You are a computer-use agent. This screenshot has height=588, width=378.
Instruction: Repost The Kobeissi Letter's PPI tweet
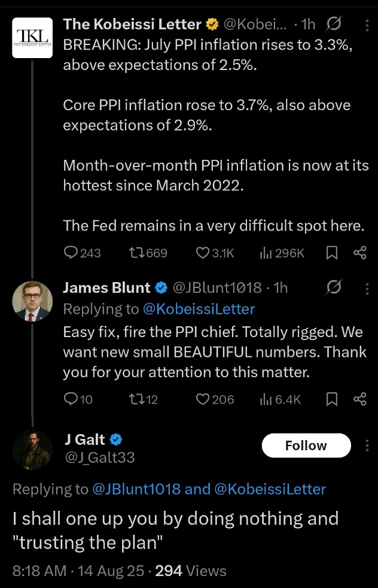tap(148, 253)
